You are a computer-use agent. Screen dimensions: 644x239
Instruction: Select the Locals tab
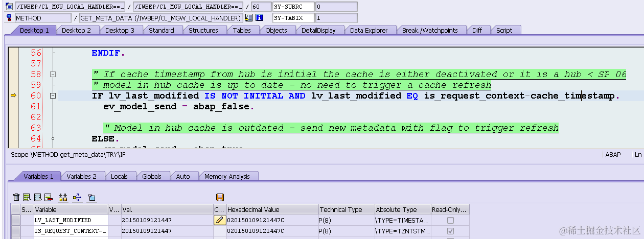click(119, 176)
